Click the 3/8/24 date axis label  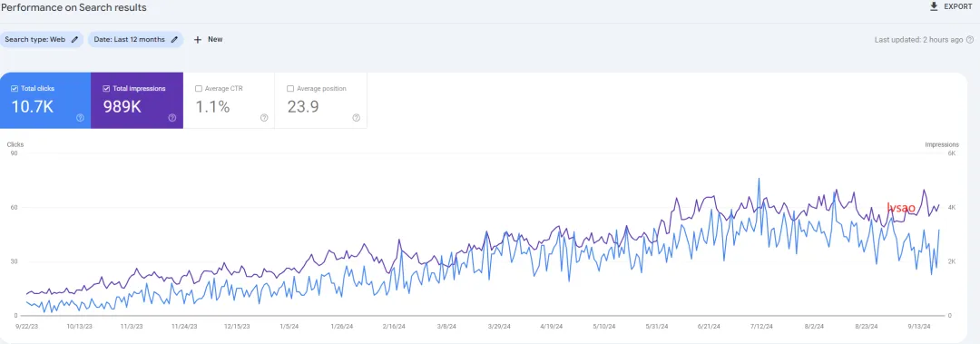[x=446, y=326]
